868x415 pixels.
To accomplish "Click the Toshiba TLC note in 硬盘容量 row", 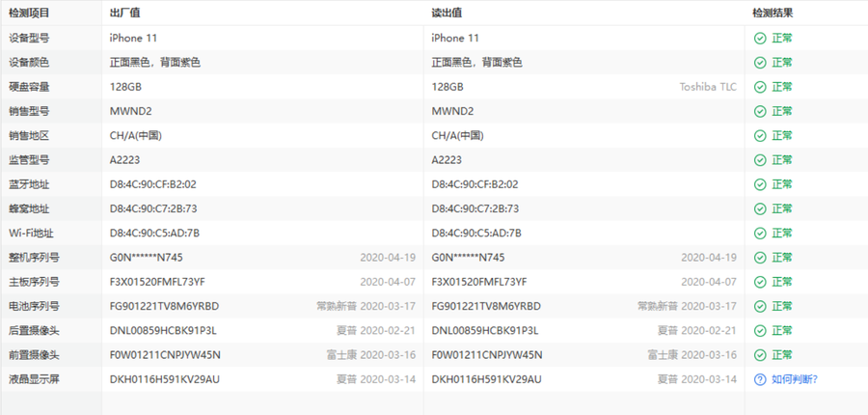I will (708, 87).
